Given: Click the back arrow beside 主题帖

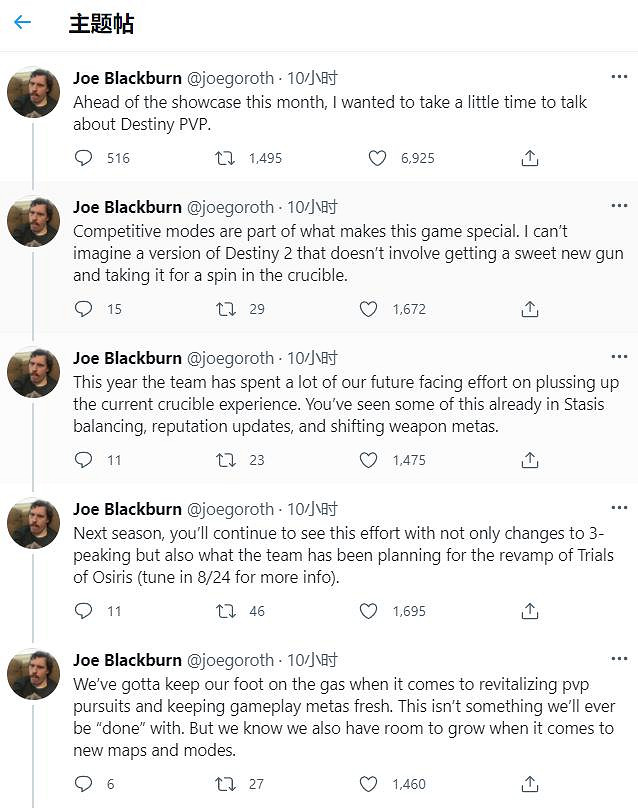Looking at the screenshot, I should [x=22, y=23].
